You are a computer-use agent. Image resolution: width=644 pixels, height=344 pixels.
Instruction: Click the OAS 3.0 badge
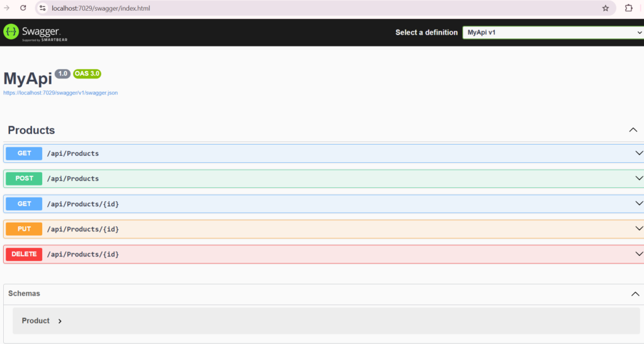point(87,74)
